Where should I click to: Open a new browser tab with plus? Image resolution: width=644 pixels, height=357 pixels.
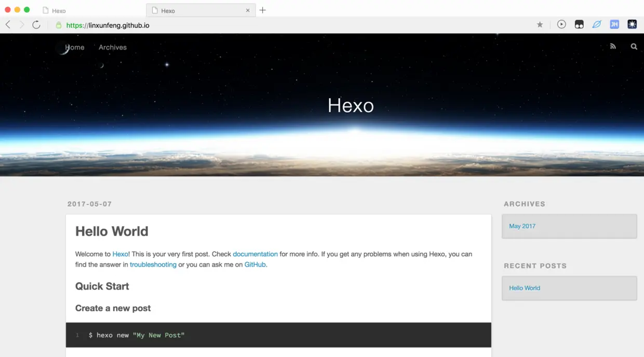tap(263, 10)
